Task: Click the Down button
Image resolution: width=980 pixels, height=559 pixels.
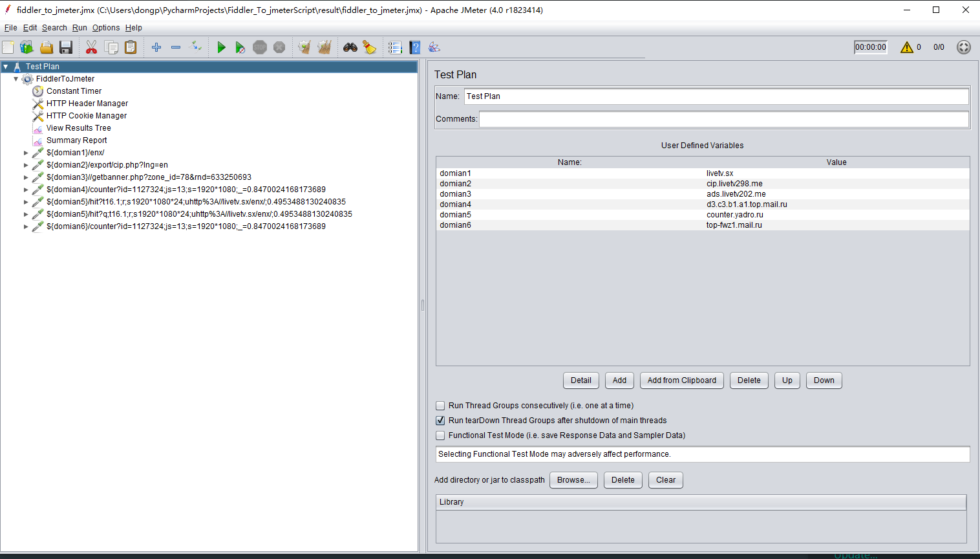Action: [824, 380]
